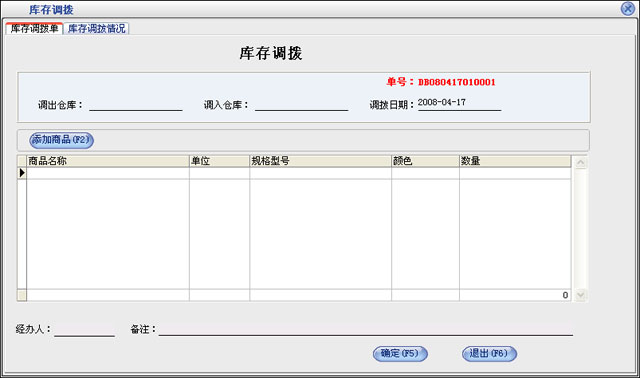The height and width of the screenshot is (378, 640).
Task: Click the 单位 column header
Action: coord(219,161)
